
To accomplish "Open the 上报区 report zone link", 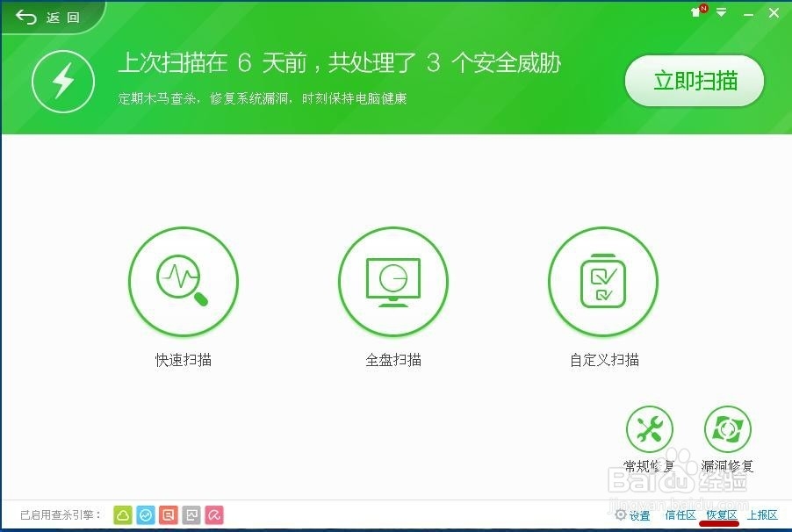I will click(x=762, y=514).
